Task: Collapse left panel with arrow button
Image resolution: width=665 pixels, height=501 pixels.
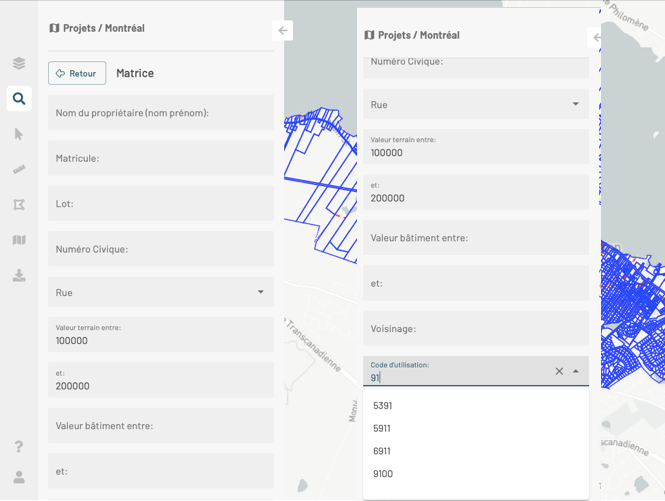Action: point(283,31)
